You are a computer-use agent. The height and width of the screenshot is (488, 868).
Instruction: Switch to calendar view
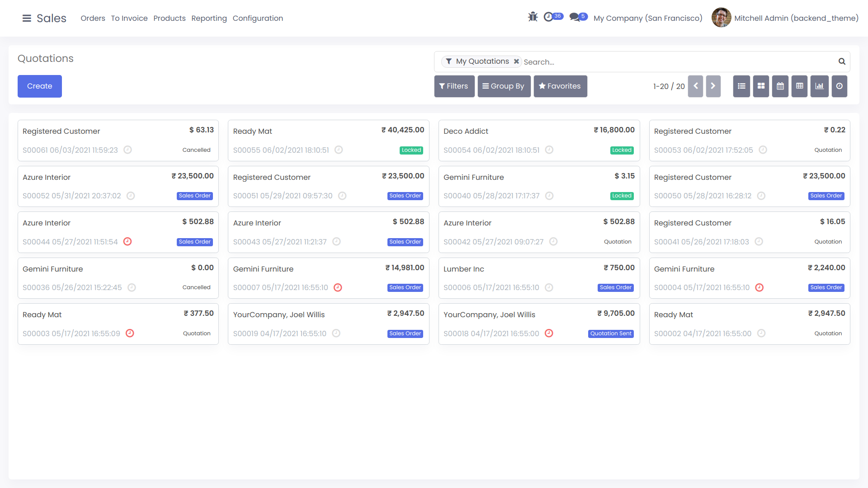(x=780, y=86)
